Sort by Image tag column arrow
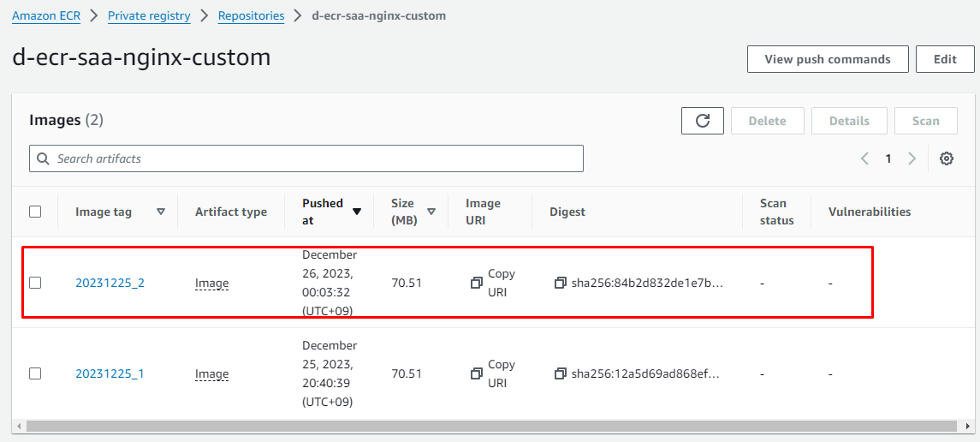 click(x=161, y=212)
